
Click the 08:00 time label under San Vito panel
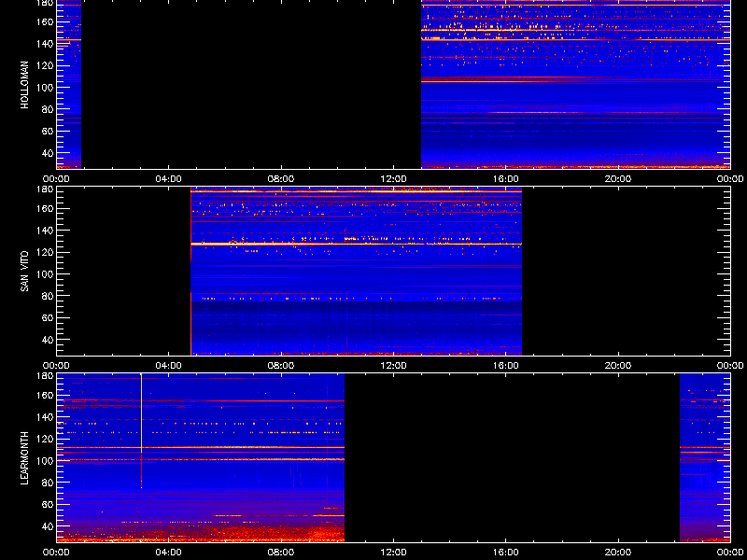coord(281,366)
